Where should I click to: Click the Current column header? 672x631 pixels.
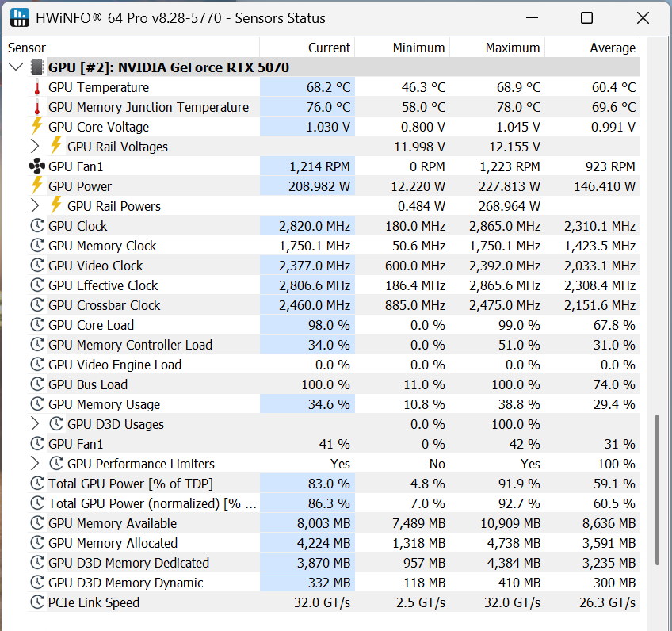pos(329,48)
